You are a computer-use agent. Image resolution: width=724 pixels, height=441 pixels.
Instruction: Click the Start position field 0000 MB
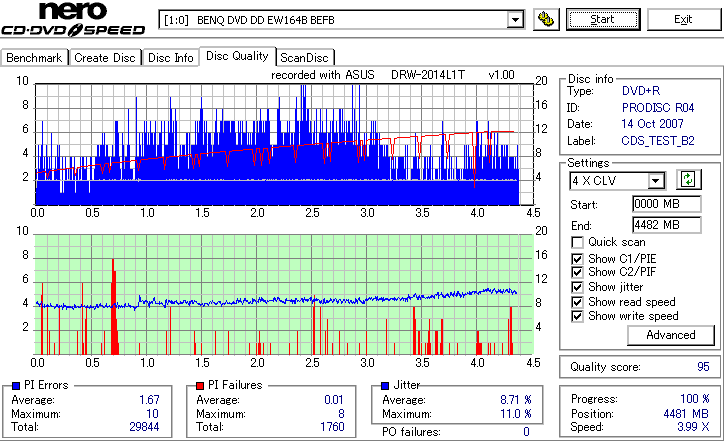point(666,204)
